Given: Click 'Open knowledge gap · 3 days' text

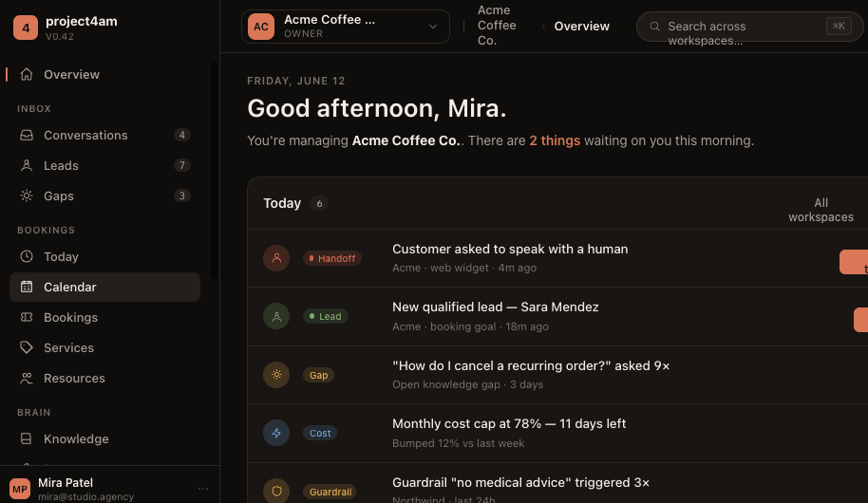Looking at the screenshot, I should [x=467, y=384].
